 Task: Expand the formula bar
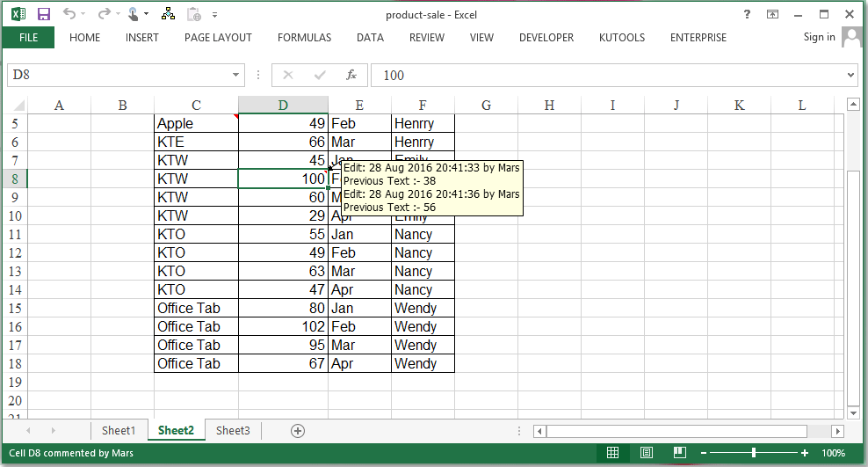point(850,76)
